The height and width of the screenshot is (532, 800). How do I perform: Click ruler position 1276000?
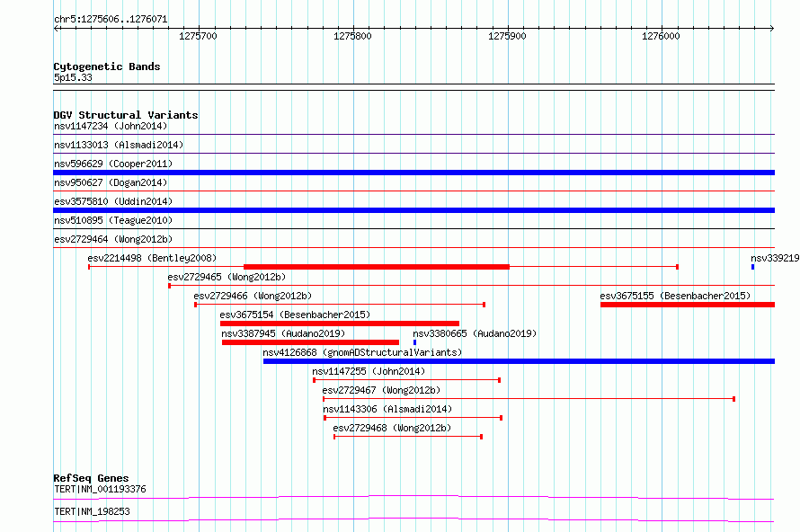click(x=662, y=36)
